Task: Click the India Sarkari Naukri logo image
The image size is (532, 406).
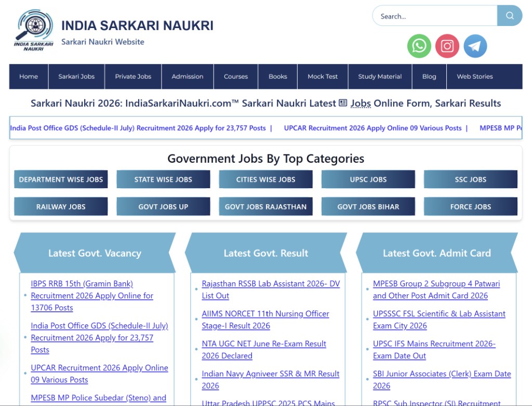Action: (x=34, y=30)
